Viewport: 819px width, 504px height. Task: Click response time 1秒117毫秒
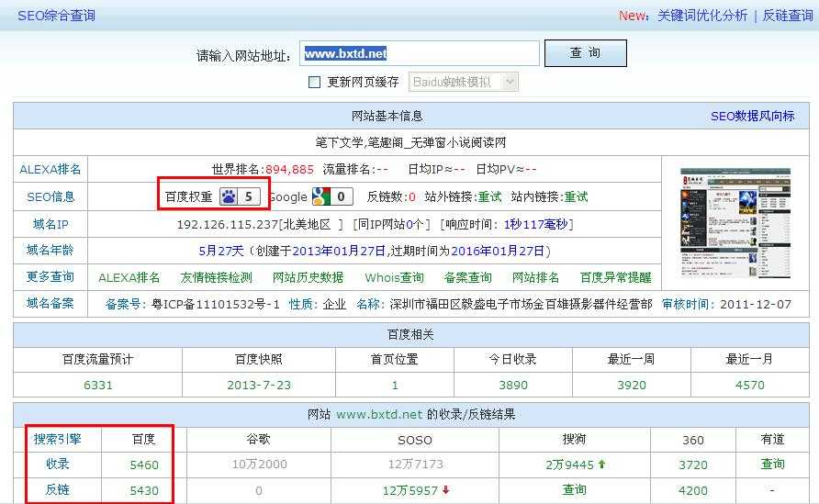535,225
